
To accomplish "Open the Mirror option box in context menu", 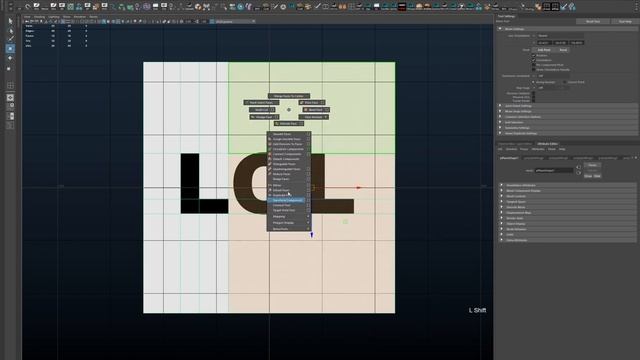I will point(308,185).
